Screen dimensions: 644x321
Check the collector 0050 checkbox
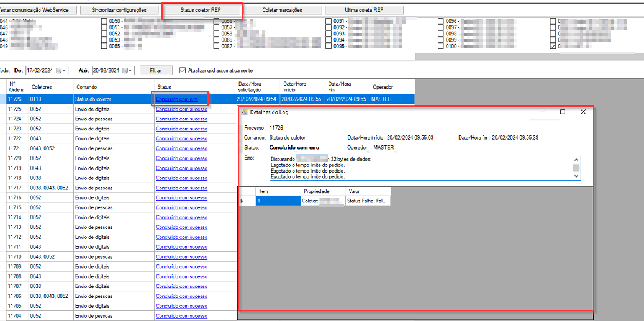click(104, 21)
